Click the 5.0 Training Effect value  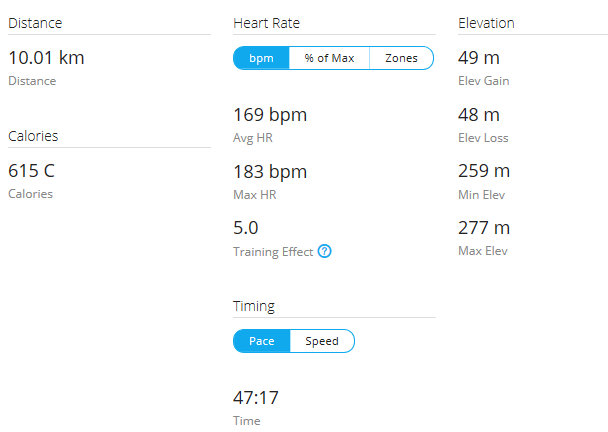(245, 228)
